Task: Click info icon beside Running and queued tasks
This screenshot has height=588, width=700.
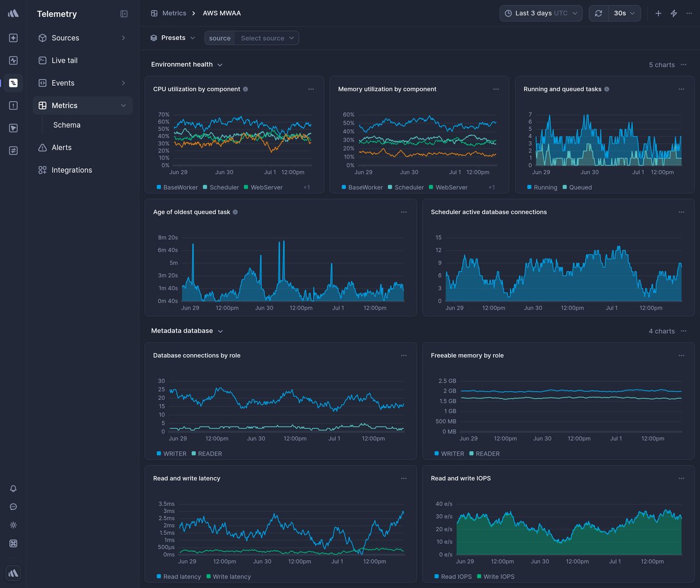Action: [607, 89]
